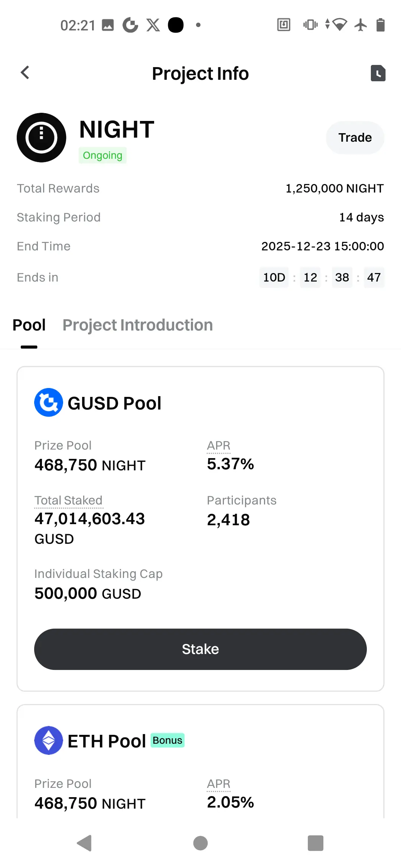Tap the ETH pool logo icon

[48, 740]
